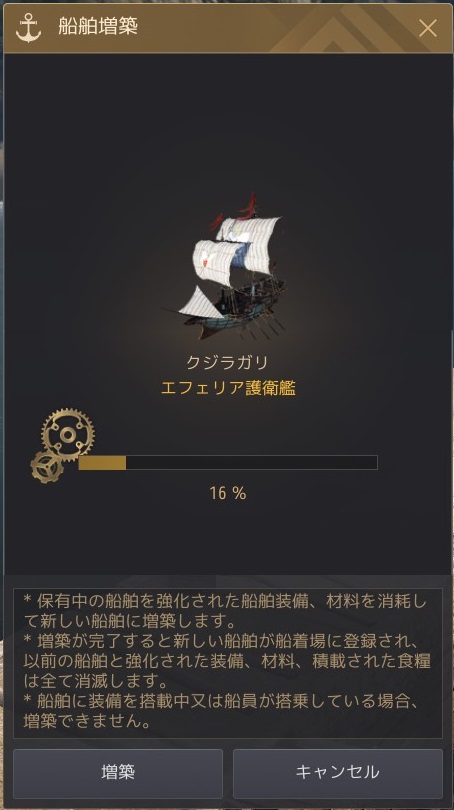Click the second note about 増築が完了

[227, 661]
